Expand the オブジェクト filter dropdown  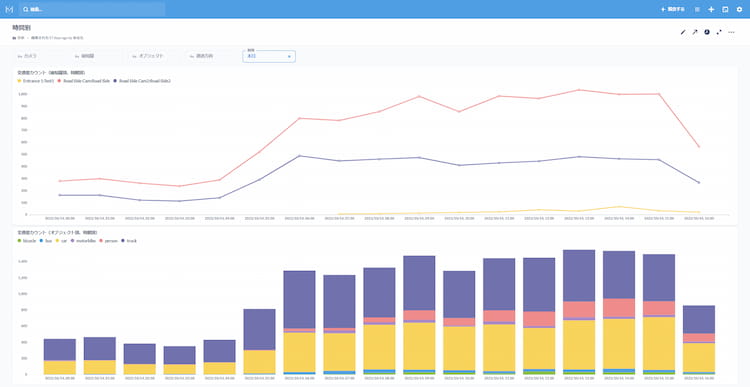148,56
